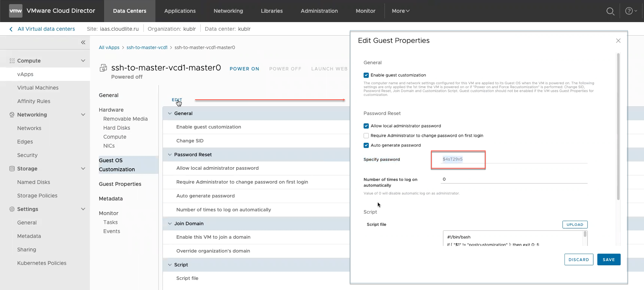The image size is (644, 290).
Task: Open the All vApps breadcrumb
Action: [x=109, y=48]
